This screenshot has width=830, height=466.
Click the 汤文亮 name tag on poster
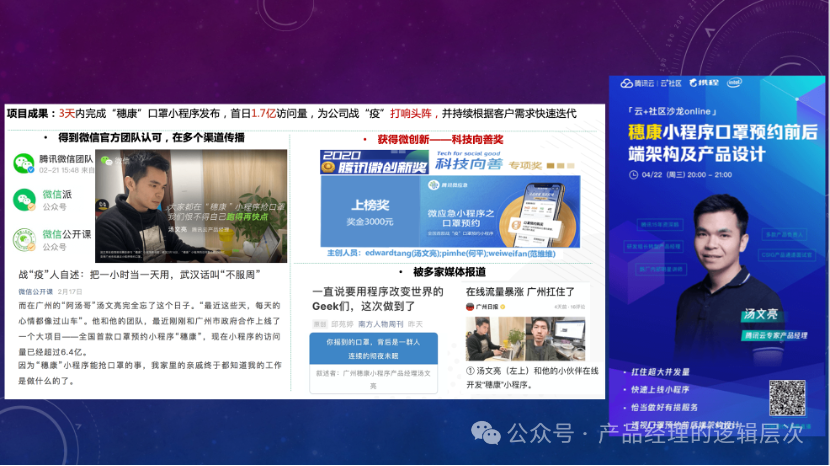[x=760, y=315]
